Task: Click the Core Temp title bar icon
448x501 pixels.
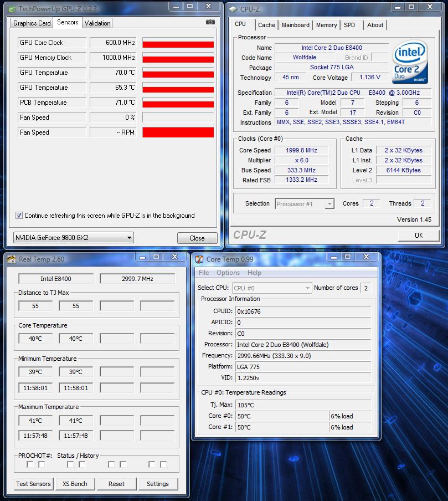Action: point(199,259)
